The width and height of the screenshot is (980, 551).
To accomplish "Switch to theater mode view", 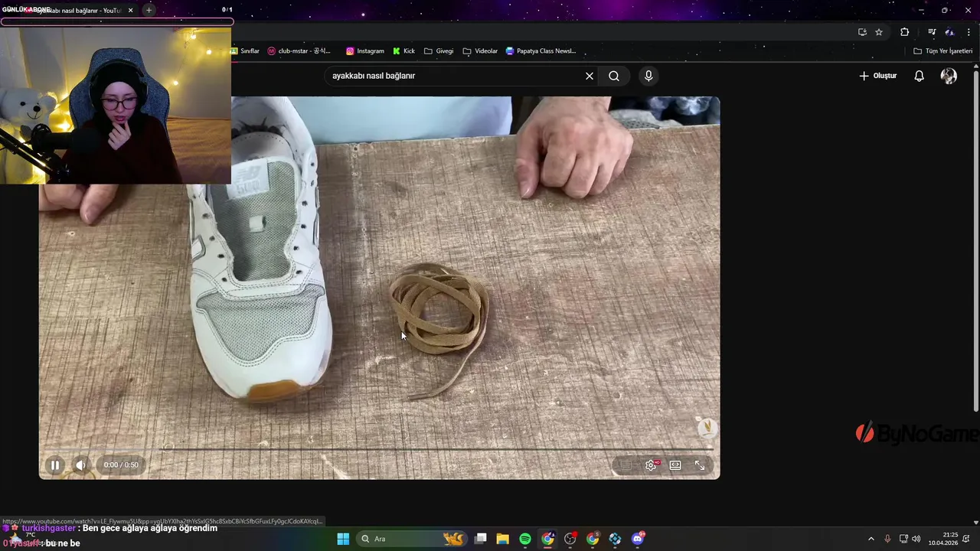I will (675, 465).
